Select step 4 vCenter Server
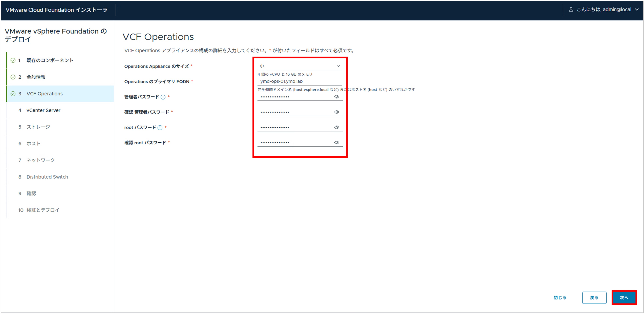This screenshot has height=314, width=644. click(60, 110)
